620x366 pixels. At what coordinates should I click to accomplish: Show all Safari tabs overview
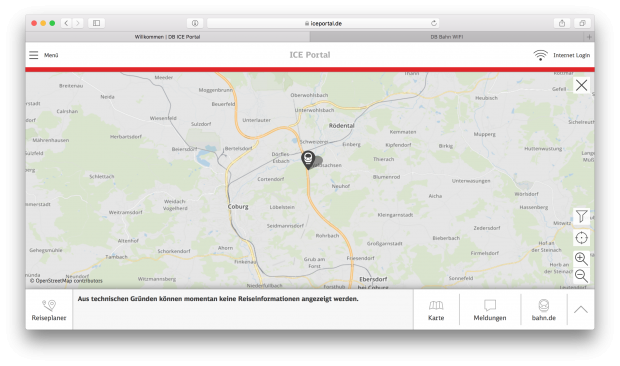tap(582, 23)
